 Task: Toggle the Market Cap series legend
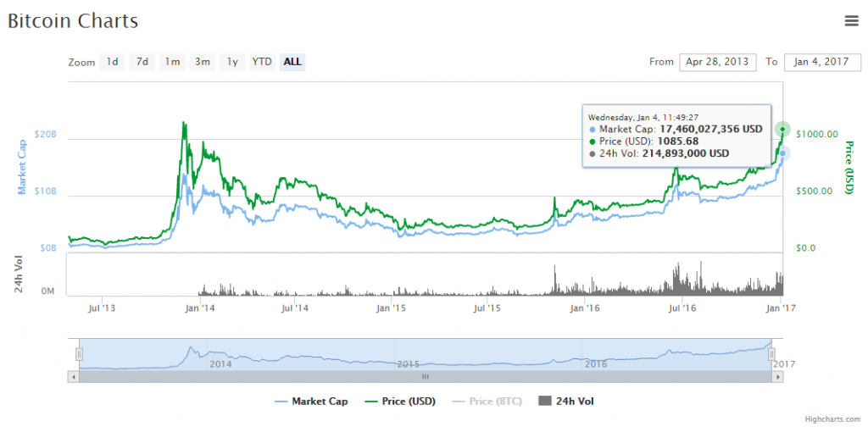point(312,402)
